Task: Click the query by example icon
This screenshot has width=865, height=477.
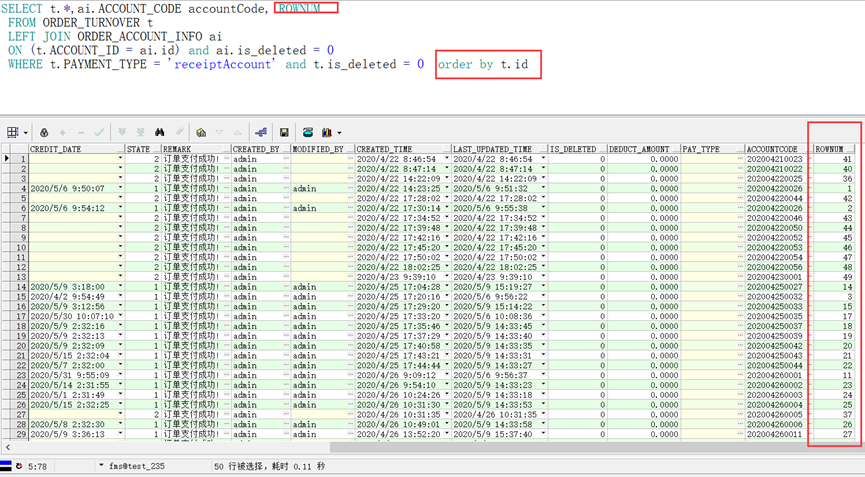Action: tap(201, 132)
